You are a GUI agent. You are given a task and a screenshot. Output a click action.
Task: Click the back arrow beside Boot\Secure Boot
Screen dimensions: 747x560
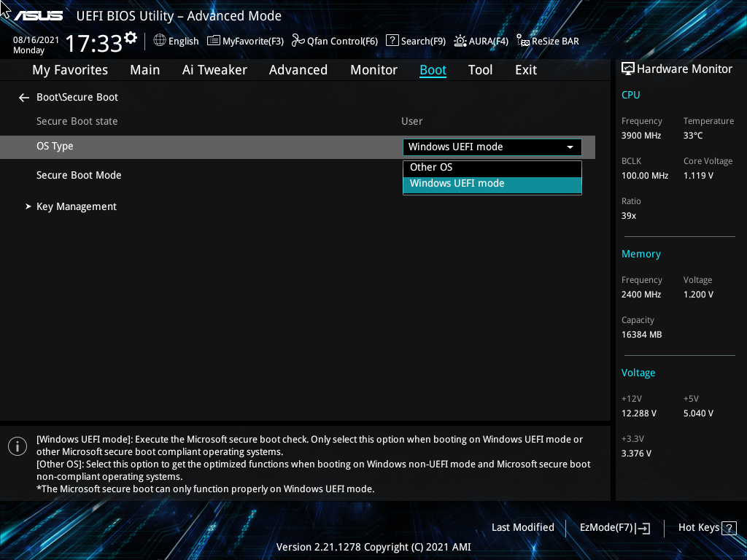coord(24,98)
